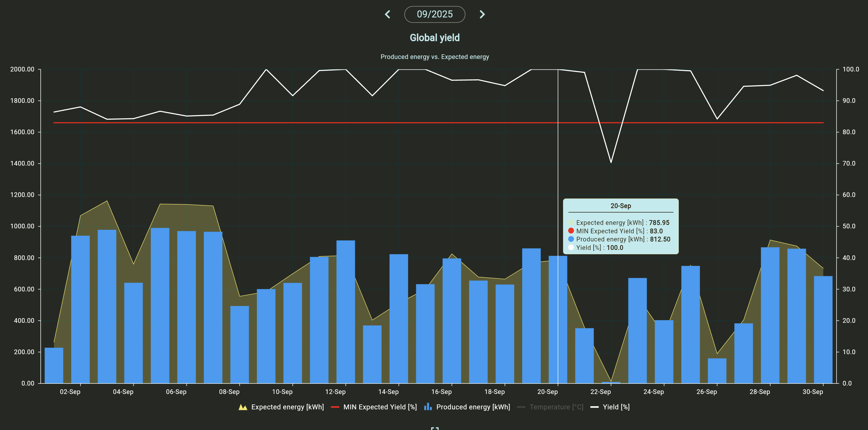Click the grey Temperature legend dash marker
The width and height of the screenshot is (868, 430).
coord(521,407)
